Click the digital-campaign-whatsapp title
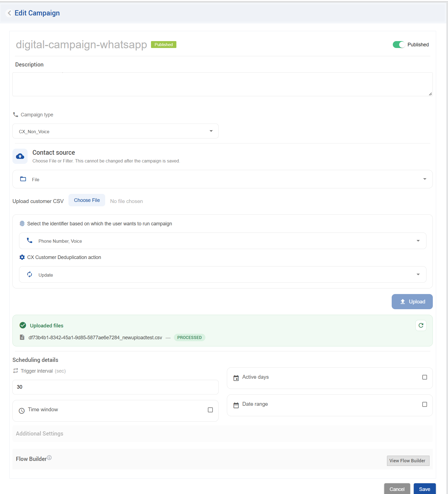Viewport: 448px width, 494px height. (x=81, y=44)
